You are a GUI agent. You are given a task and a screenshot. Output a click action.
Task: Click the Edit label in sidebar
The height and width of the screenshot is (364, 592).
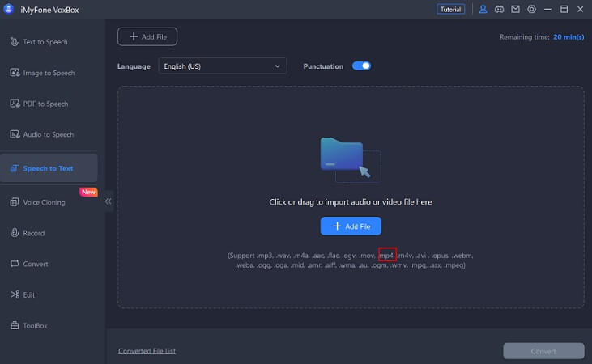pos(29,295)
